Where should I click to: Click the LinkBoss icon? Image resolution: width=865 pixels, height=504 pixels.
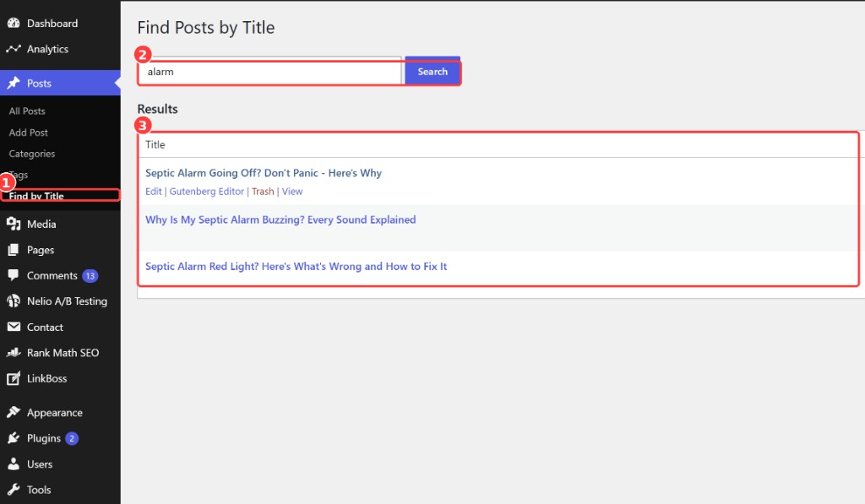pyautogui.click(x=14, y=378)
